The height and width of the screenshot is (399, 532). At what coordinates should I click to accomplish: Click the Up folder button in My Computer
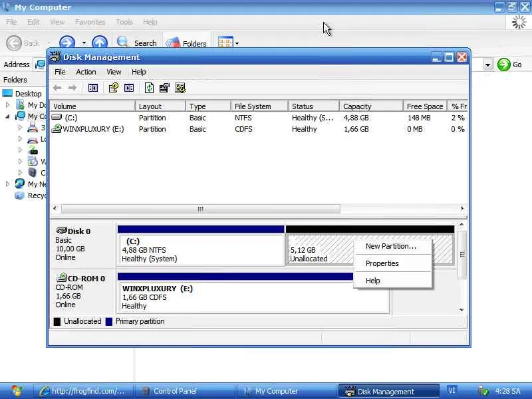coord(100,43)
